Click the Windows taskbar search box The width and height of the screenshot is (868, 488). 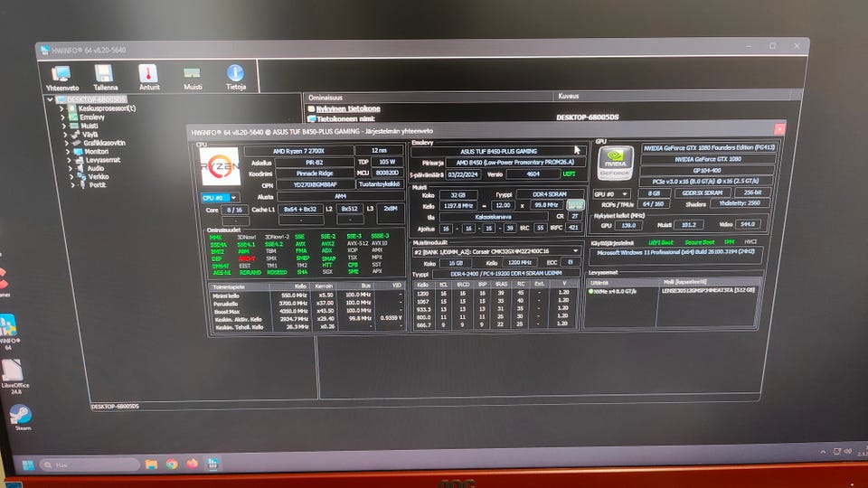[x=90, y=465]
